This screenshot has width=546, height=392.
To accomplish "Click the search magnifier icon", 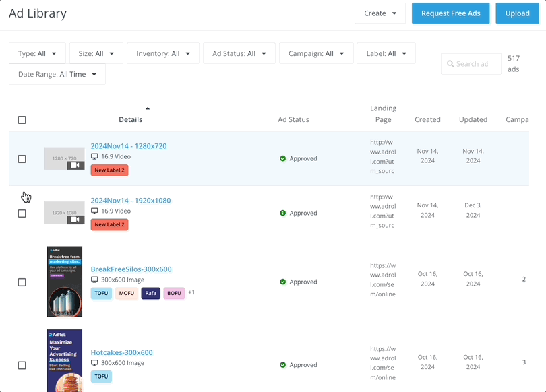I will point(450,64).
